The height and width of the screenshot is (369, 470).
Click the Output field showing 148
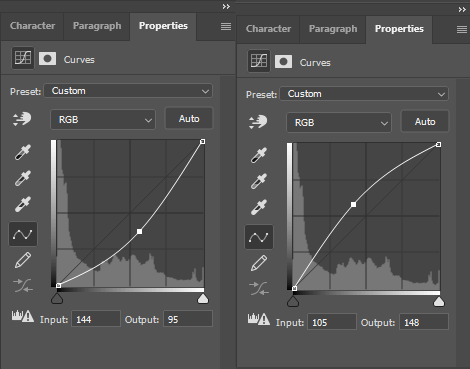(x=424, y=322)
